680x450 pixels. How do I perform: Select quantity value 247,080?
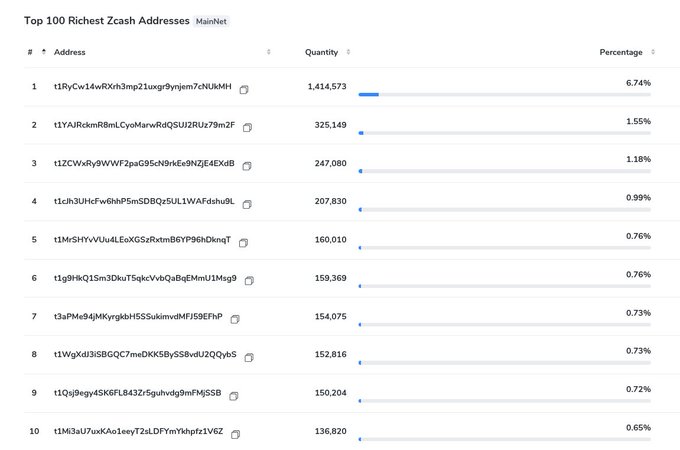(330, 163)
